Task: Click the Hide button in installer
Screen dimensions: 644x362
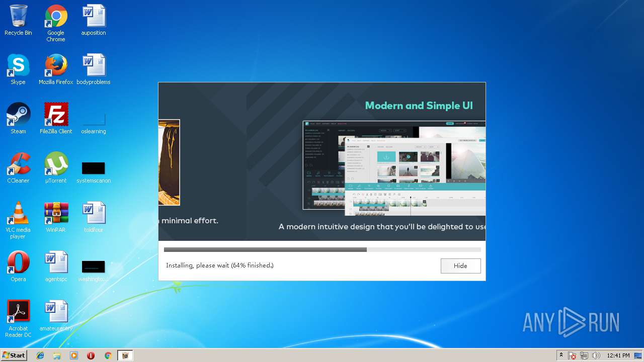Action: coord(460,266)
